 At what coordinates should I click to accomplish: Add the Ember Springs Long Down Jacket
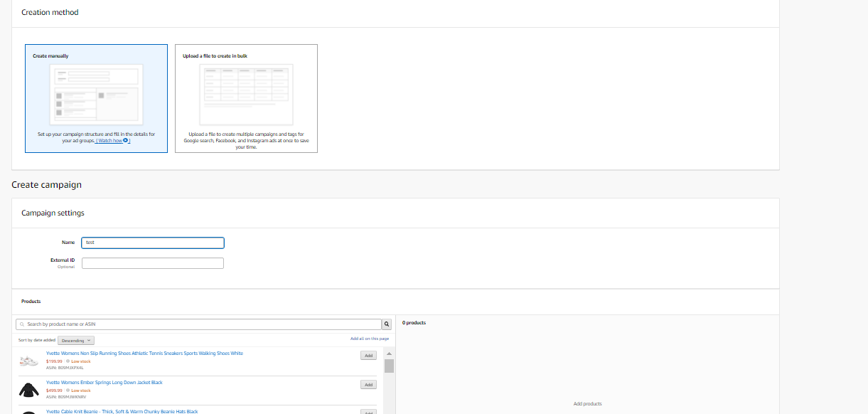coord(368,384)
